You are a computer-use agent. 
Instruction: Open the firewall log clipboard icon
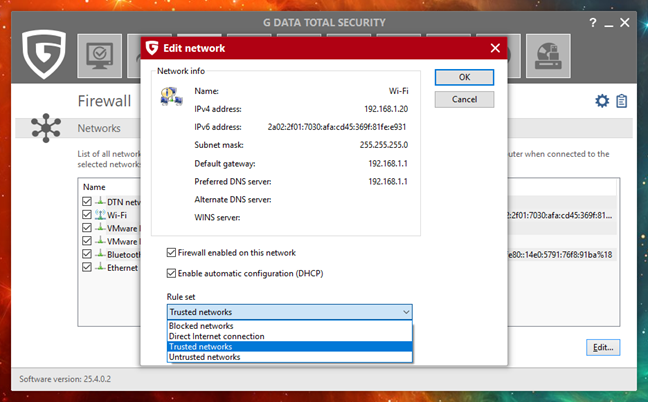[x=622, y=101]
